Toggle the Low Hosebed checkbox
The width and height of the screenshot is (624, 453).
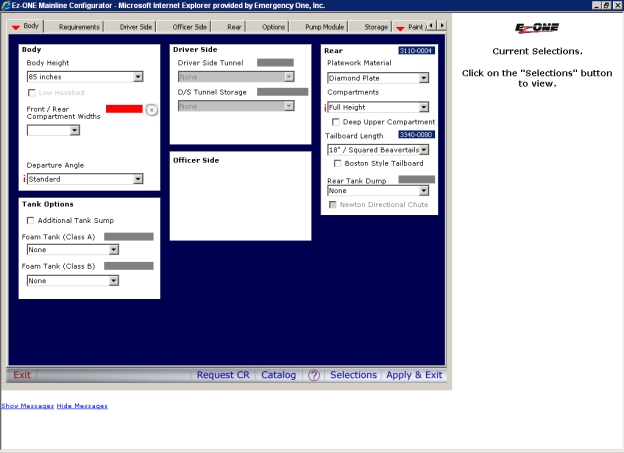tap(31, 93)
